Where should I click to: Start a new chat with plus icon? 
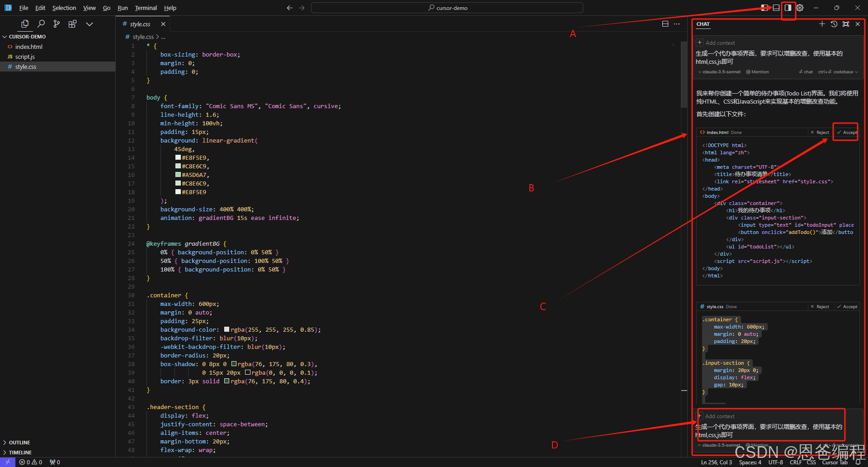tap(822, 24)
